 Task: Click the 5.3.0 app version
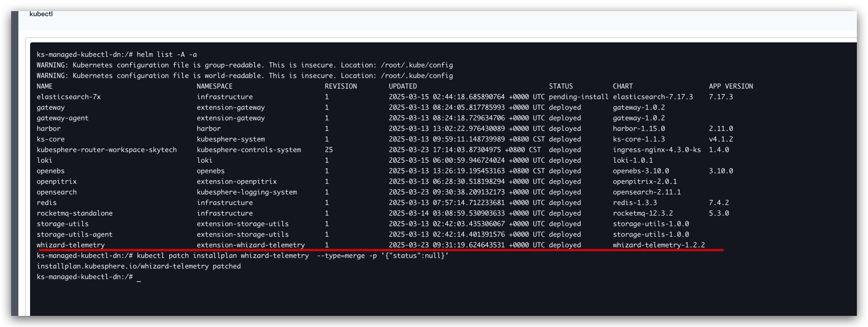[719, 213]
